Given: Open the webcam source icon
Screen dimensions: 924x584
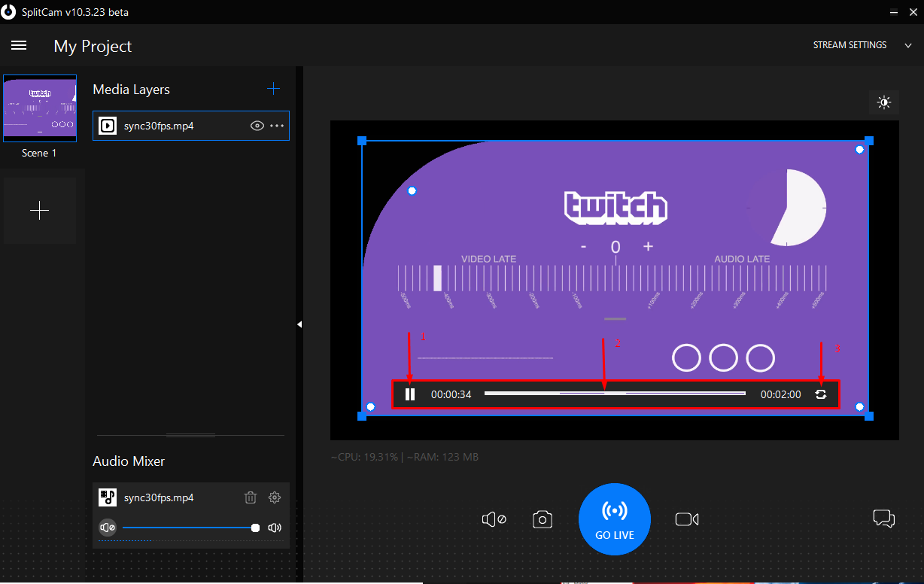Looking at the screenshot, I should click(686, 519).
